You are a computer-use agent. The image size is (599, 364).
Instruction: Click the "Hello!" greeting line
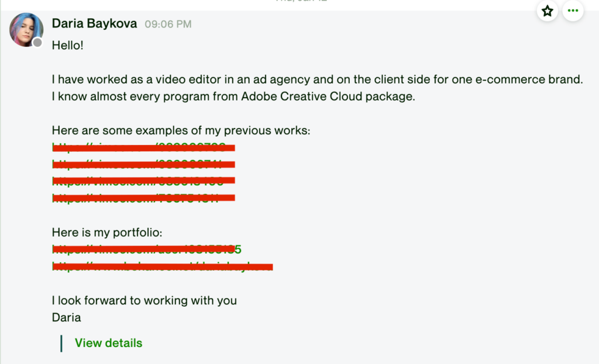[x=68, y=44]
